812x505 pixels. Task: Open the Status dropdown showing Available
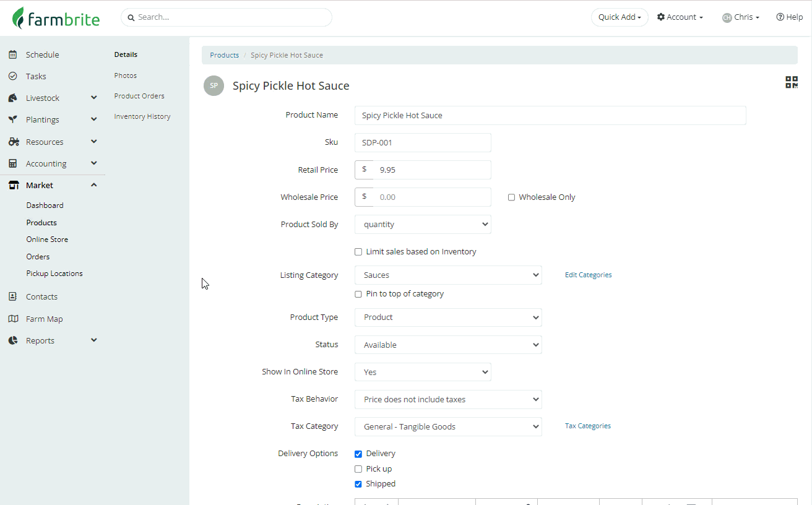point(448,345)
